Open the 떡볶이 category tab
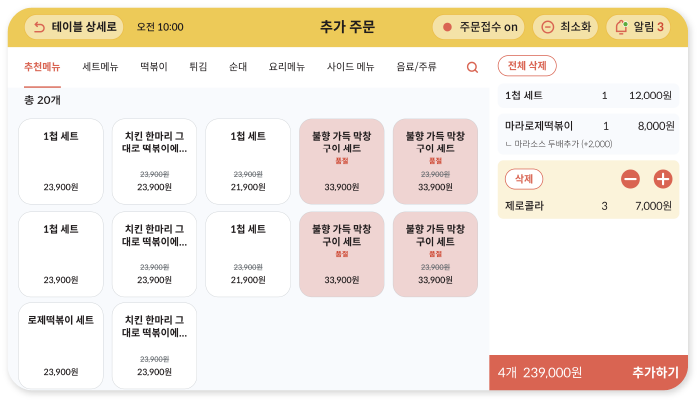Image resolution: width=700 pixels, height=403 pixels. 153,67
